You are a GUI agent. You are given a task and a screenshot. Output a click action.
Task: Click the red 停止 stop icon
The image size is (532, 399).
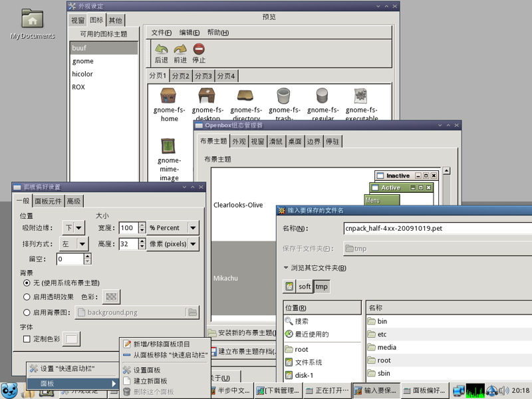pos(199,50)
